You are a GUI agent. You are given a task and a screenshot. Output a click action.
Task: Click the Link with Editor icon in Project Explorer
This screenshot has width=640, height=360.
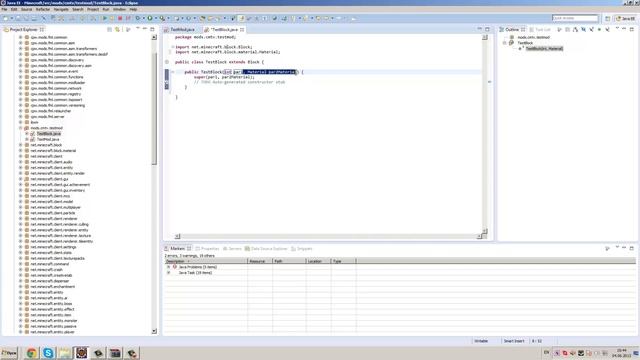(118, 29)
